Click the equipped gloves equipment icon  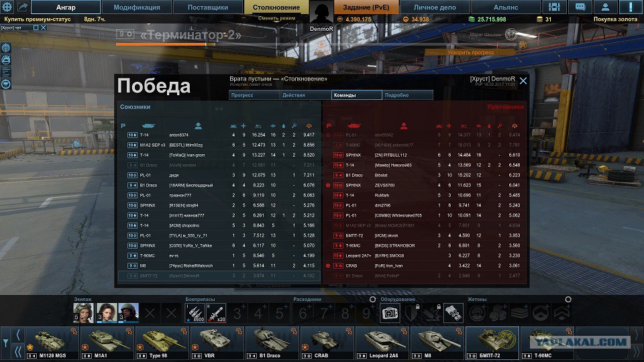point(453,313)
